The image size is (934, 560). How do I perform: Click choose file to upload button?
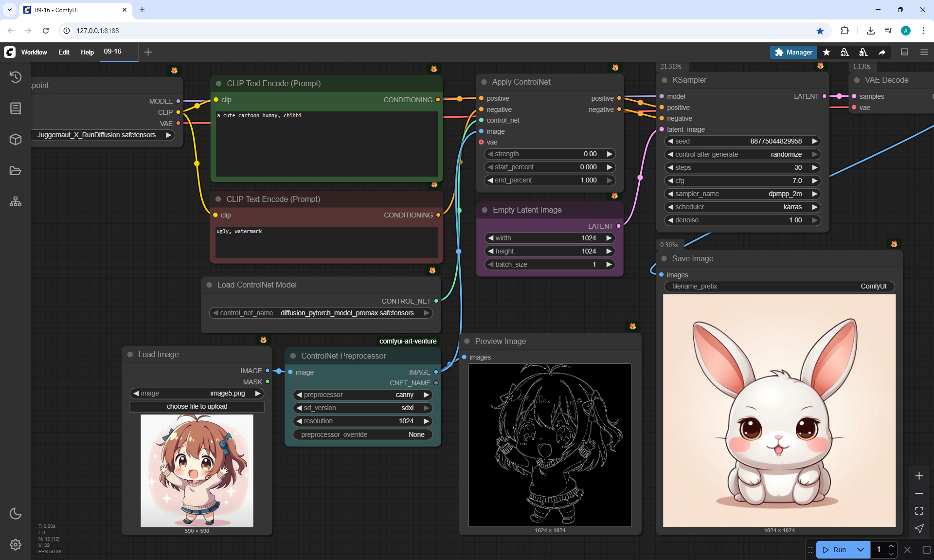197,406
